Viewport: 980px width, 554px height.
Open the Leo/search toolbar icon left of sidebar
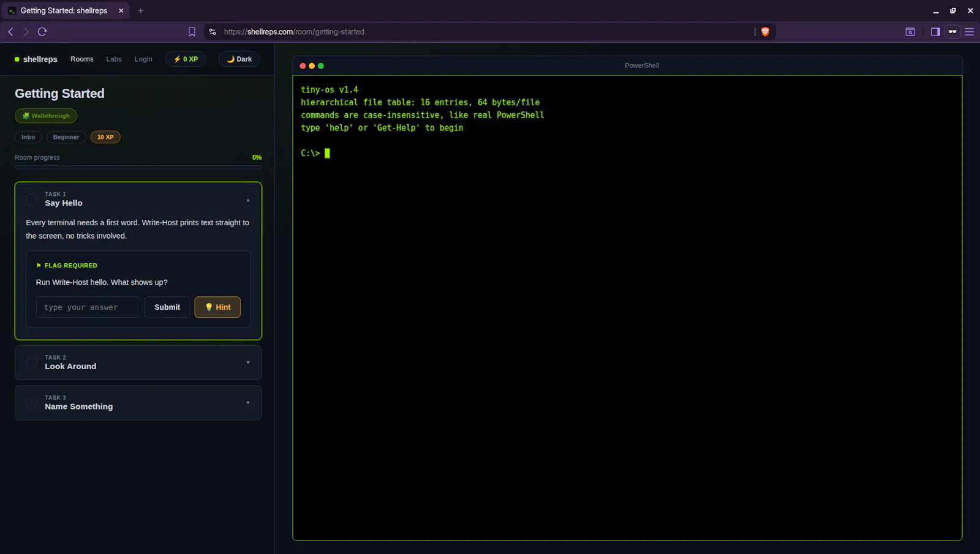(x=910, y=32)
